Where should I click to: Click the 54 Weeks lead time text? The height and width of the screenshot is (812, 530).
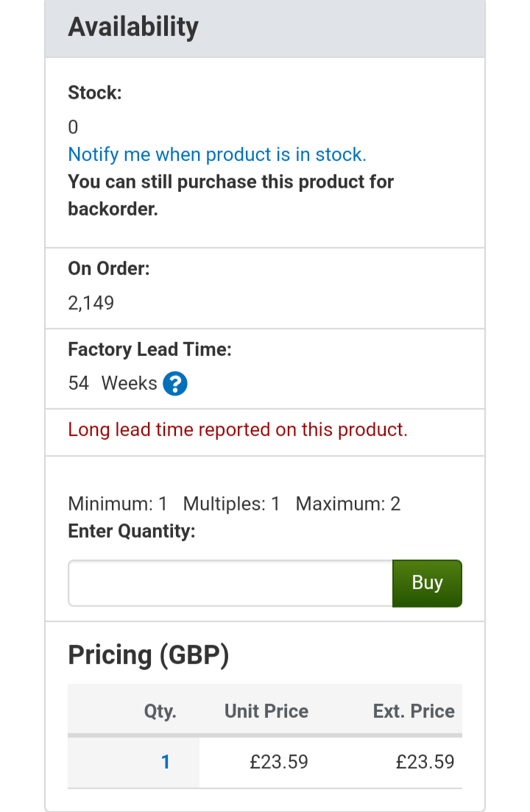click(x=112, y=383)
